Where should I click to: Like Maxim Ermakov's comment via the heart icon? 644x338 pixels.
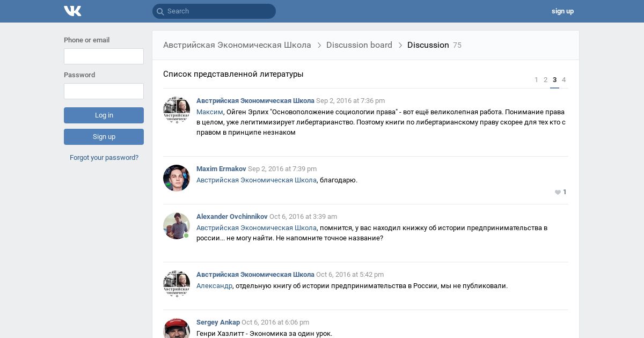point(558,192)
